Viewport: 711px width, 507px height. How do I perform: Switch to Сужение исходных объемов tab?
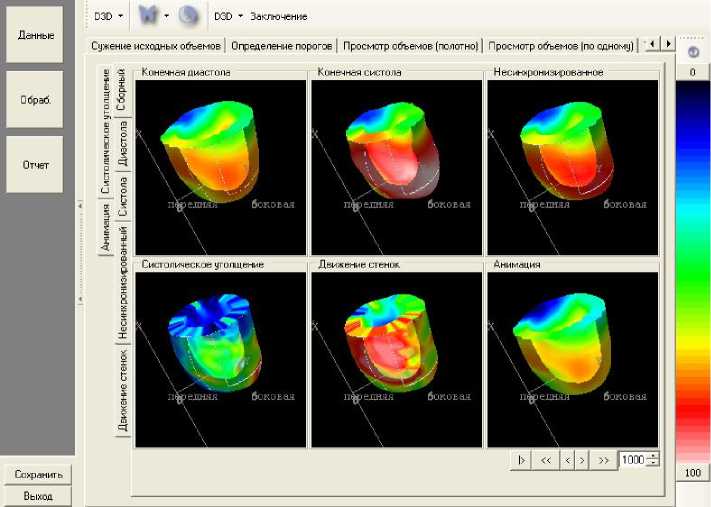pos(156,46)
